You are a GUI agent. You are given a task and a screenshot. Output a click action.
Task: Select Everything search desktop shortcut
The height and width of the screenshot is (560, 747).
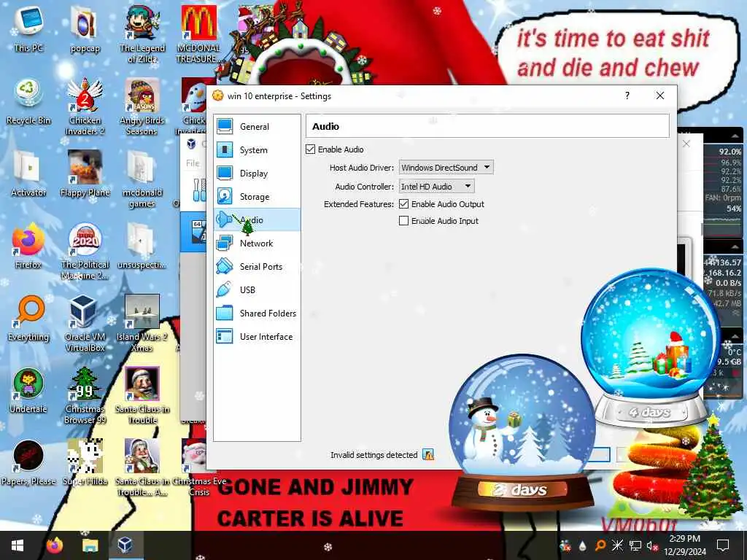pyautogui.click(x=28, y=318)
